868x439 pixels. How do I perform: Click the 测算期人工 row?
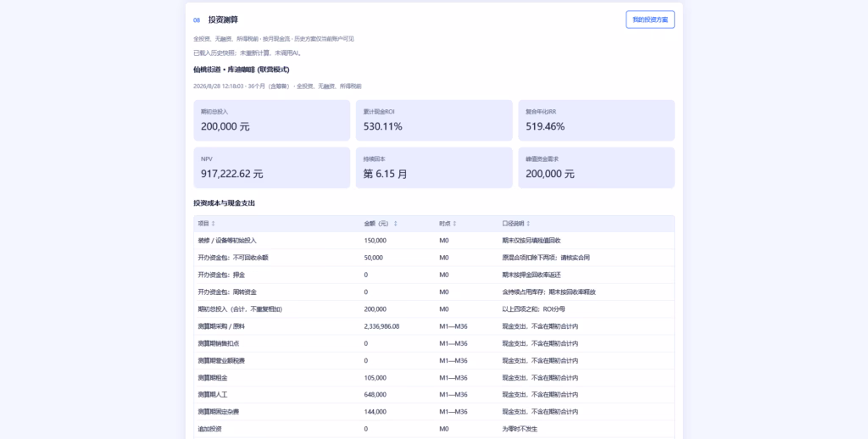coord(434,395)
